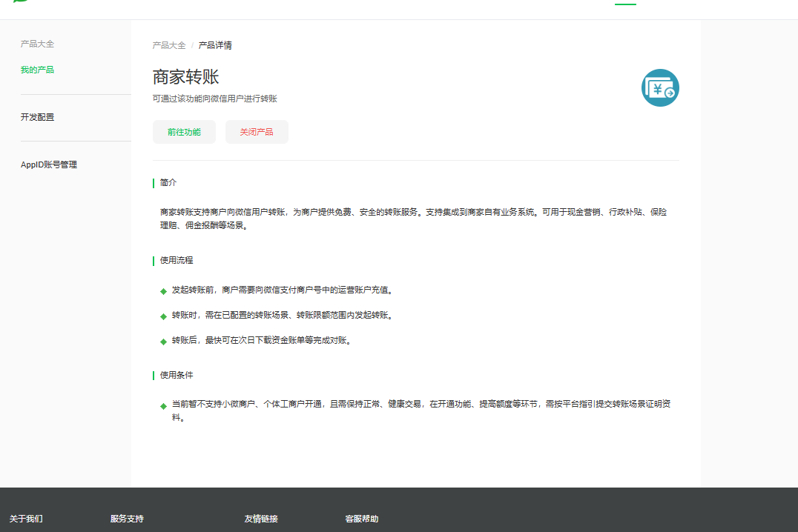Screen dimensions: 798x532
Task: Click the 前往功能 button
Action: click(x=184, y=132)
